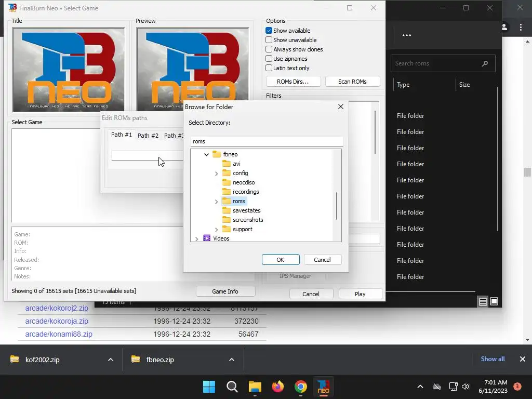
Task: Open the arcade/kokoroja.zip link
Action: [x=57, y=321]
